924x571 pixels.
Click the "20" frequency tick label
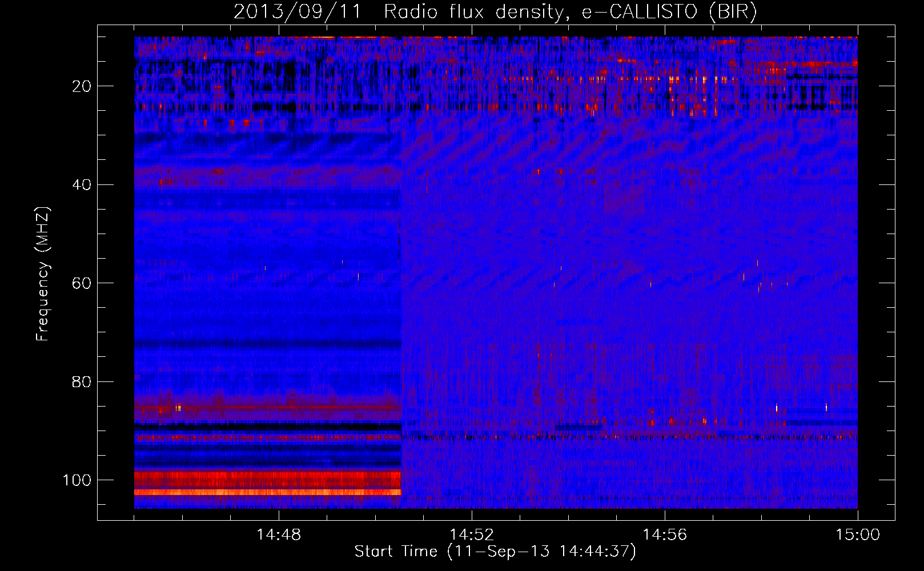coord(82,86)
